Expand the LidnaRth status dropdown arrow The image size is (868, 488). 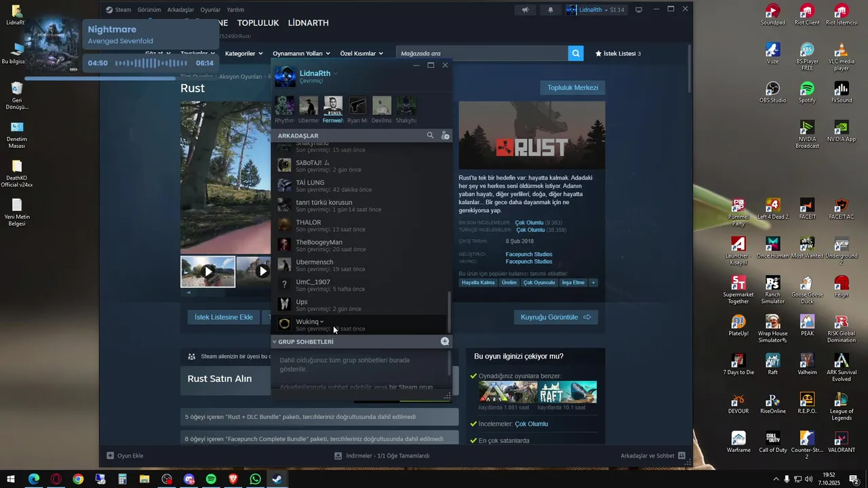pos(335,73)
